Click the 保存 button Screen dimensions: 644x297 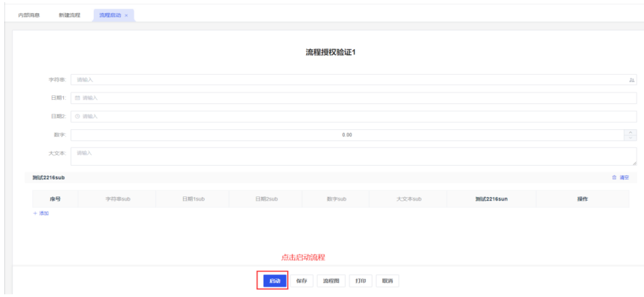[302, 281]
